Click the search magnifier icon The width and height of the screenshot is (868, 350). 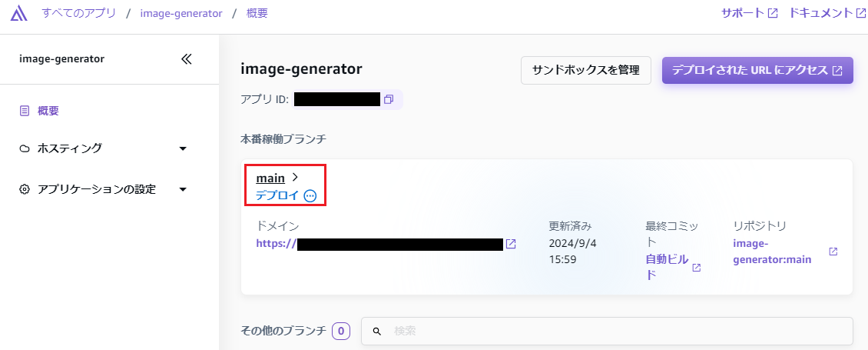click(x=377, y=331)
